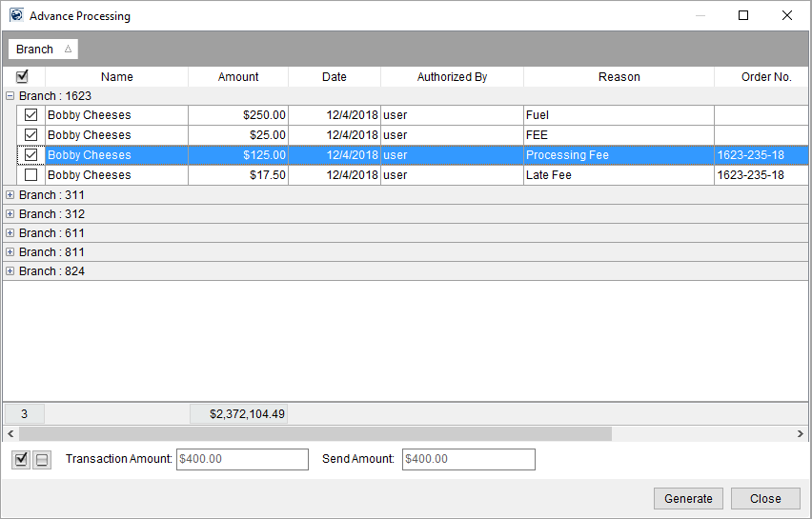Check the Late Fee row checkbox
Image resolution: width=812 pixels, height=519 pixels.
pyautogui.click(x=30, y=175)
